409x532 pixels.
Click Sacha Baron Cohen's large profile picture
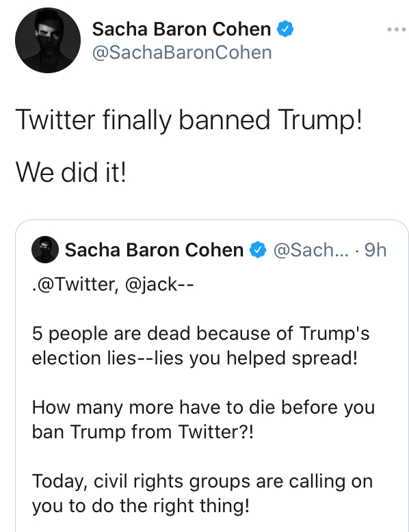[x=48, y=40]
